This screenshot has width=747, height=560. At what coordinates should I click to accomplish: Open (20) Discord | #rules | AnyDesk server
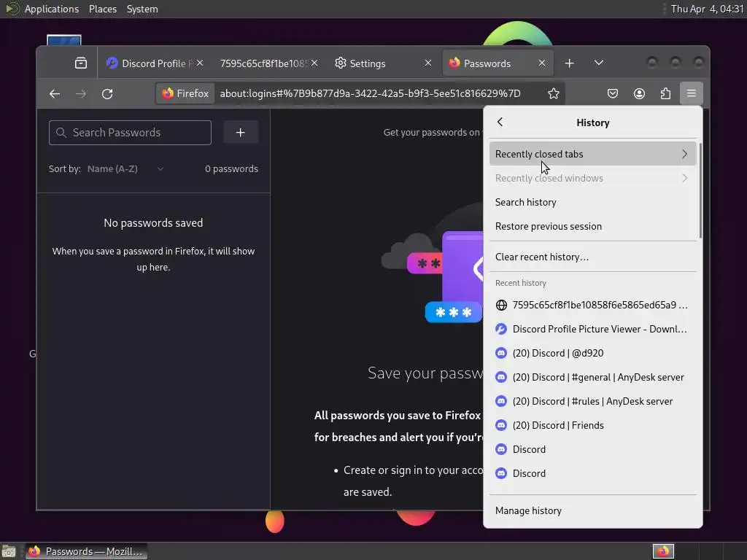pyautogui.click(x=592, y=402)
